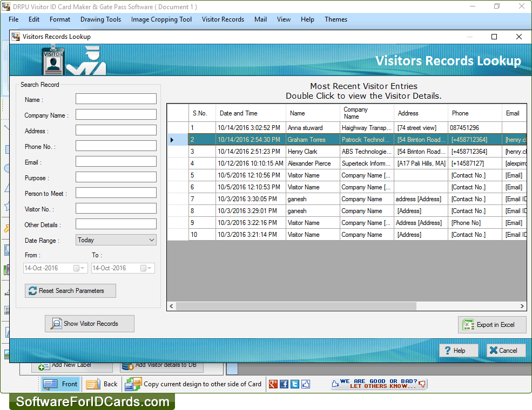Click the horizontal scrollbar thumb under the table
The height and width of the screenshot is (410, 532).
[x=296, y=306]
